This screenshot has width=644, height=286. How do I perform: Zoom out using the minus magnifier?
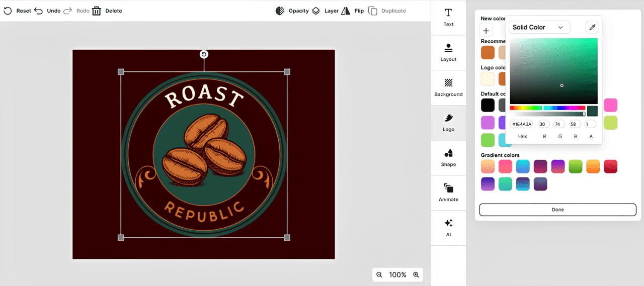point(380,275)
